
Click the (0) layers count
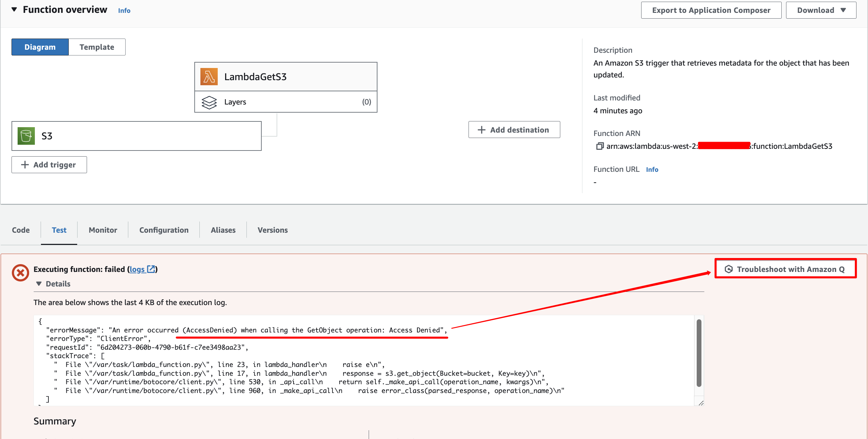click(367, 102)
